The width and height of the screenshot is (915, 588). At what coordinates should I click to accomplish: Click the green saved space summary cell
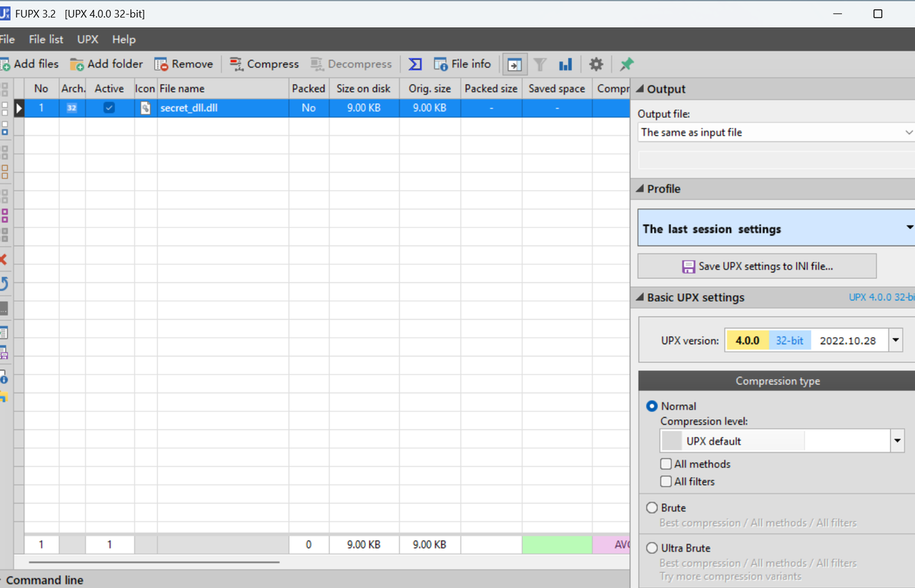[557, 544]
